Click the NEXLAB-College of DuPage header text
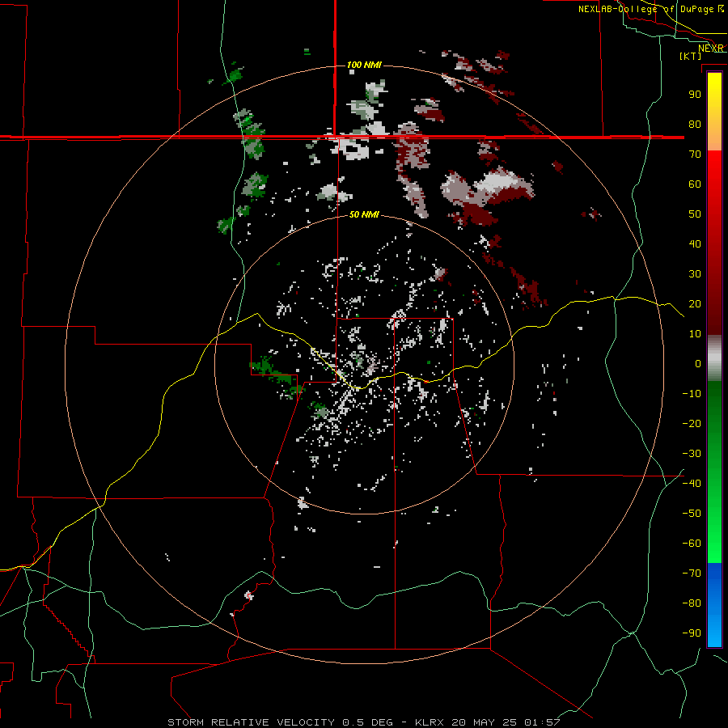The width and height of the screenshot is (728, 728). [x=645, y=9]
